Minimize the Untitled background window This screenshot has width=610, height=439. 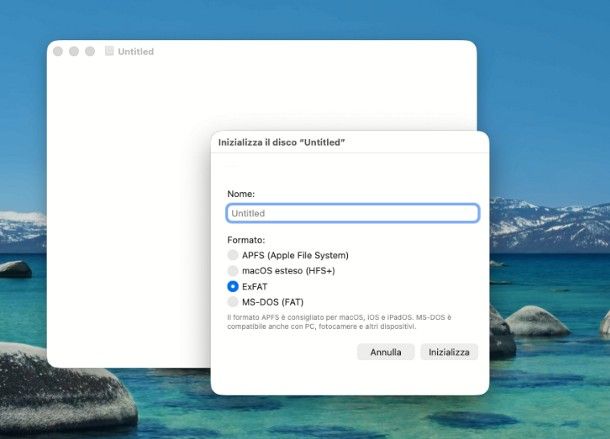click(74, 51)
